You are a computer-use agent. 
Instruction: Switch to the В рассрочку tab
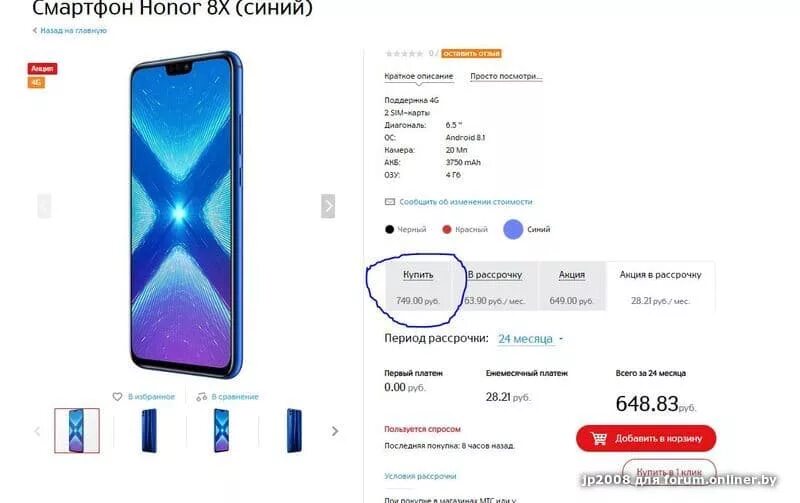pos(494,286)
